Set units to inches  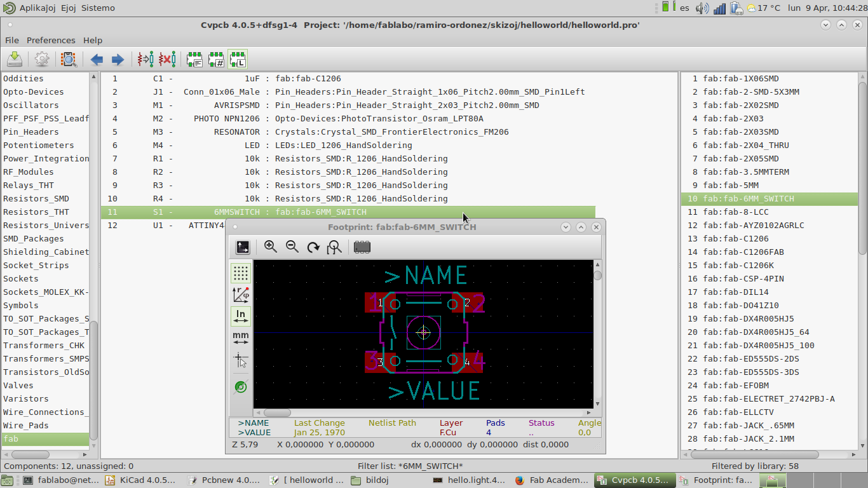241,316
